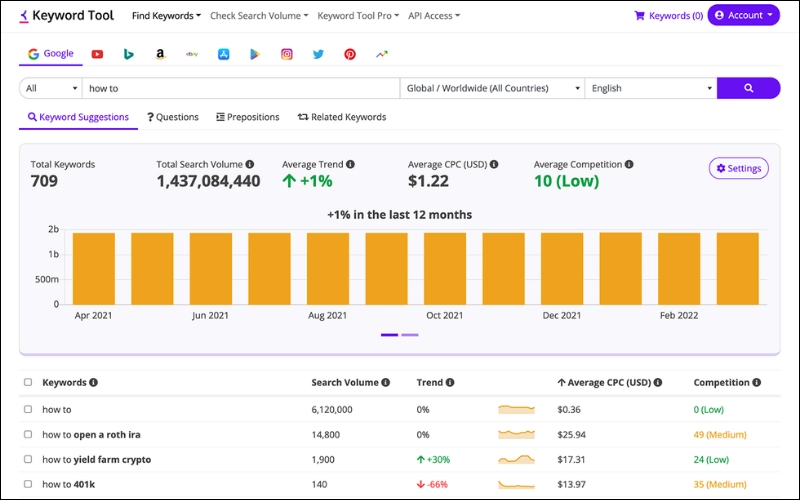
Task: Click info icon beside Search Volume header
Action: [386, 383]
